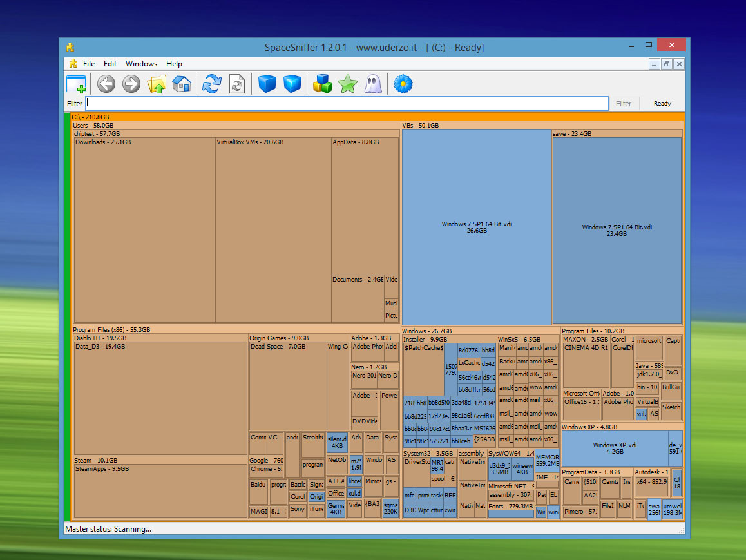Open the Help menu
Screen dimensions: 746x560
coord(174,64)
